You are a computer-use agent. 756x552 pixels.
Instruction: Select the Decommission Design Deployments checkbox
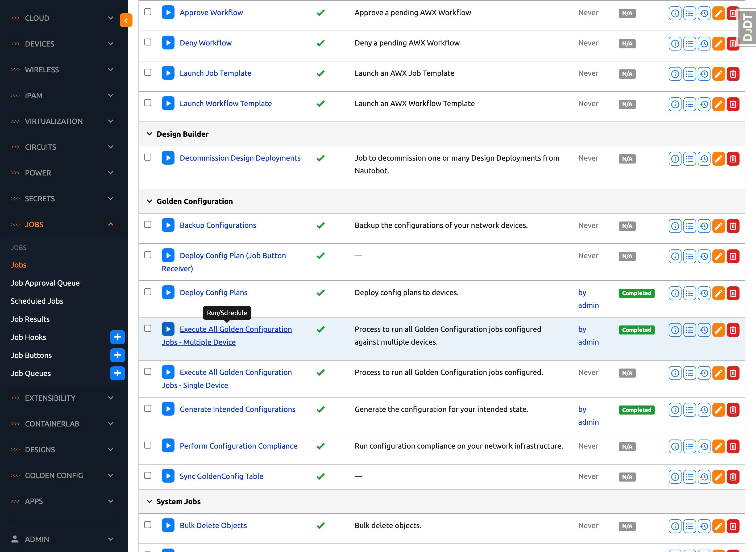pos(147,157)
